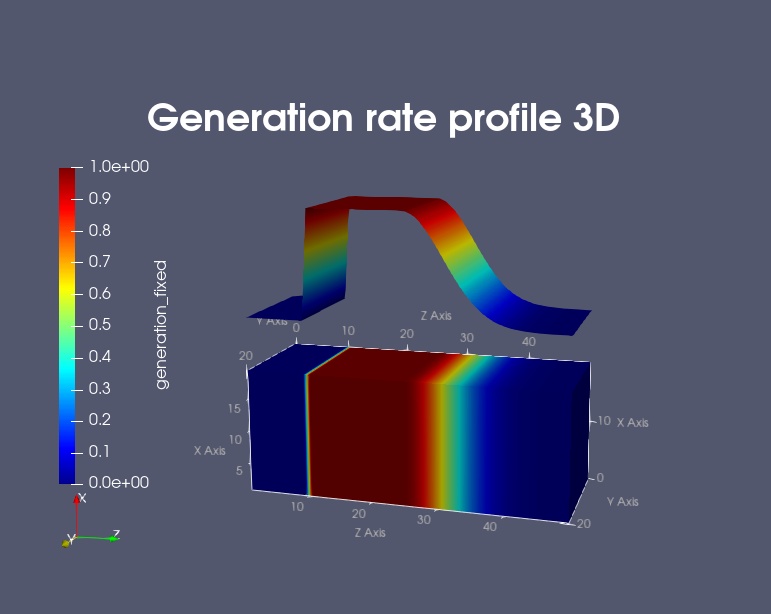
Task: Click the bottom 'Z Axis' label
Action: 370,532
